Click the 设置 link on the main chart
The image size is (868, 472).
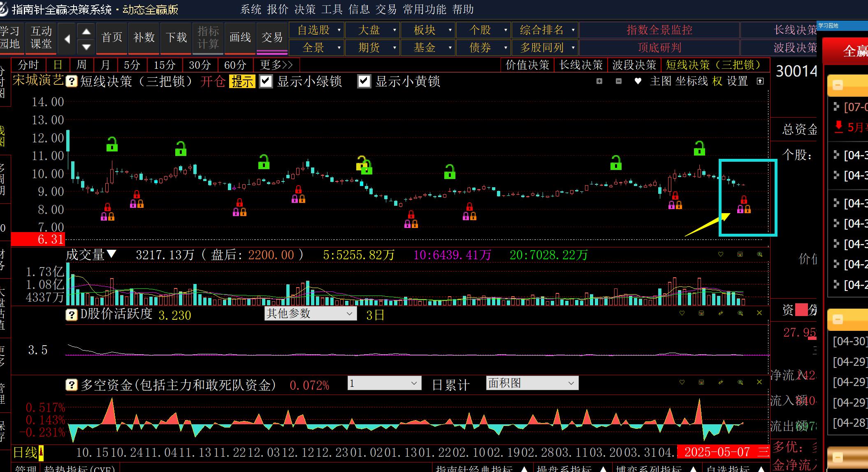click(738, 81)
